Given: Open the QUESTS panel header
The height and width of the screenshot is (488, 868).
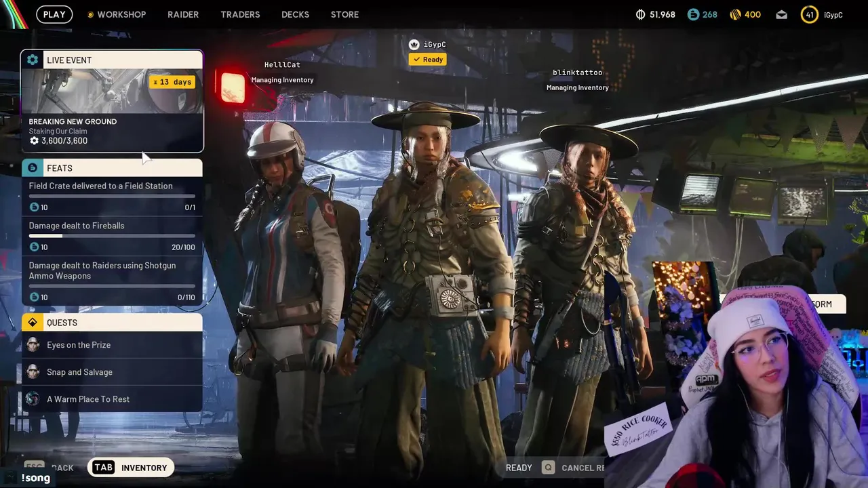Looking at the screenshot, I should coord(112,323).
